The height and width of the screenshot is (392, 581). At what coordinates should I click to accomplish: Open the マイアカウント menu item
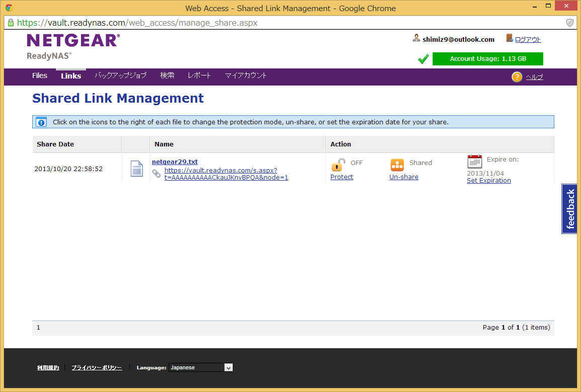click(245, 76)
